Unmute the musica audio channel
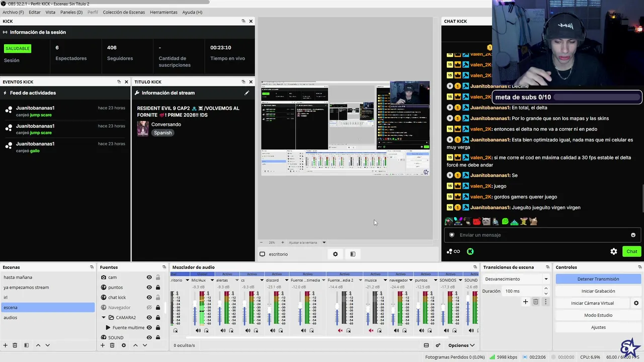Viewport: 644px width, 362px height. [x=371, y=330]
